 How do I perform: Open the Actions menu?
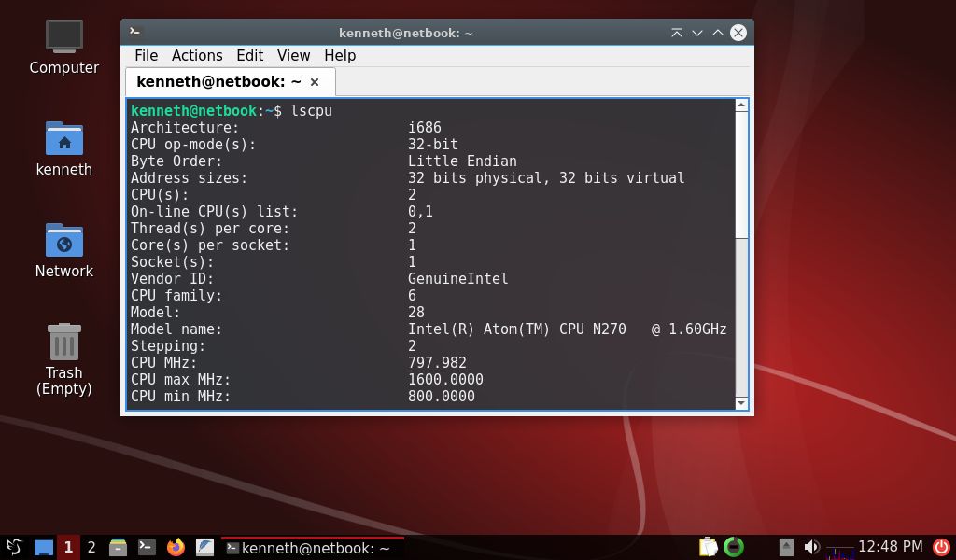[197, 56]
